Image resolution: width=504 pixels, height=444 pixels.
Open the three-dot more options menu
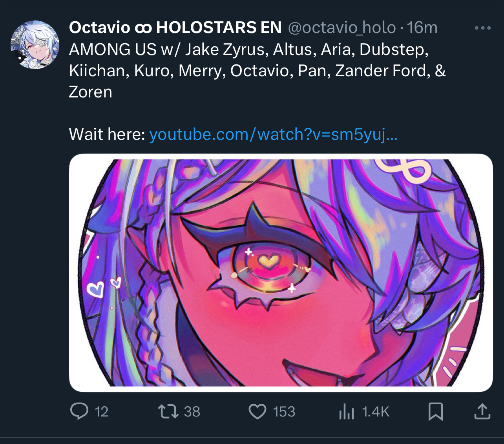click(482, 28)
